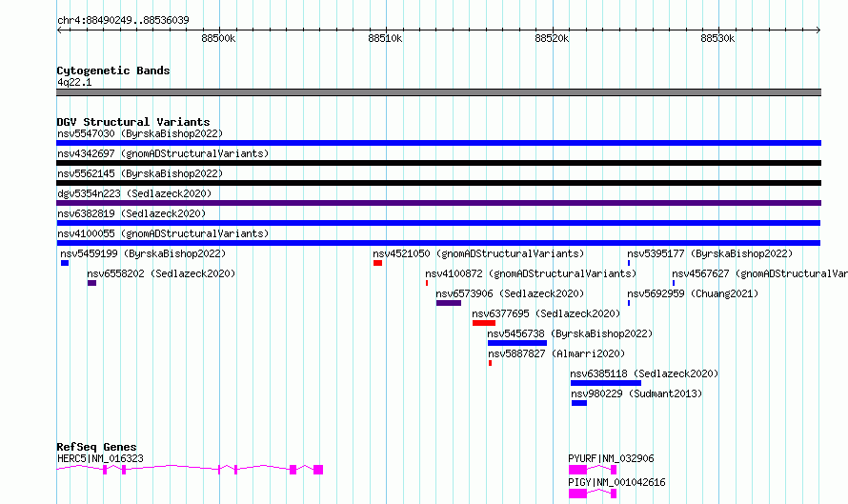This screenshot has height=504, width=848.
Task: Click the 88500k ruler tick label
Action: tap(218, 38)
